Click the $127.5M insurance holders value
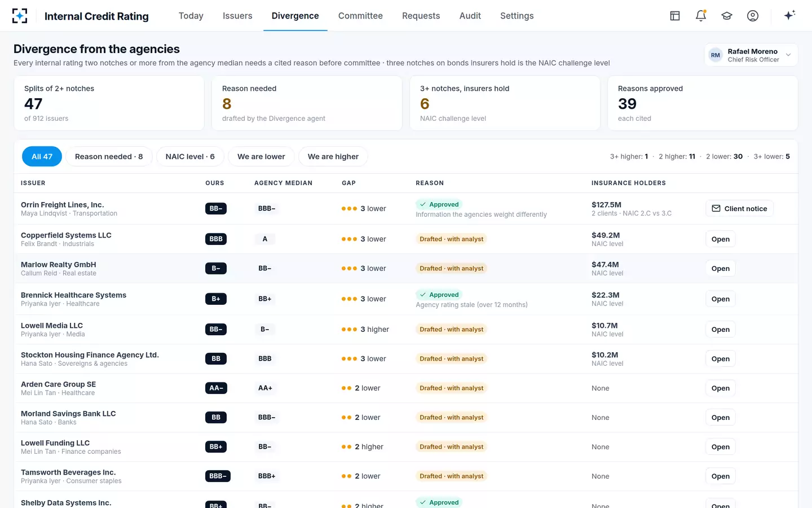This screenshot has height=508, width=812. [x=606, y=204]
